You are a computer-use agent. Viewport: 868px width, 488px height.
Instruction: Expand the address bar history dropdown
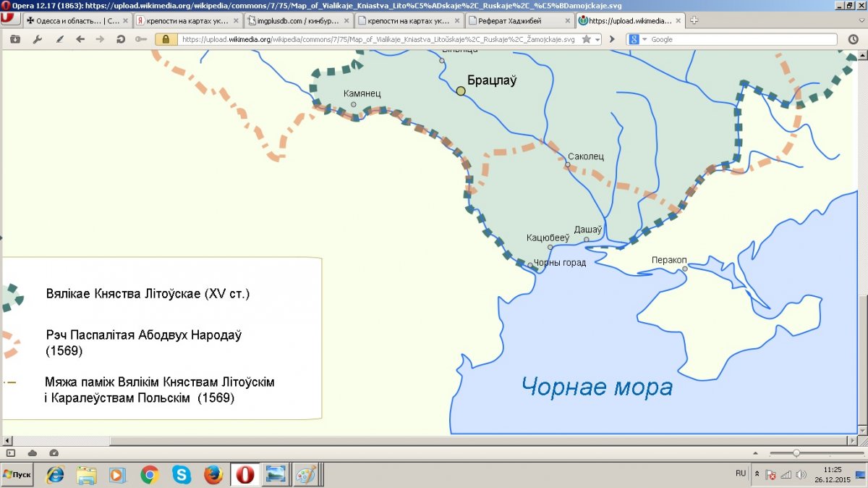(x=597, y=39)
